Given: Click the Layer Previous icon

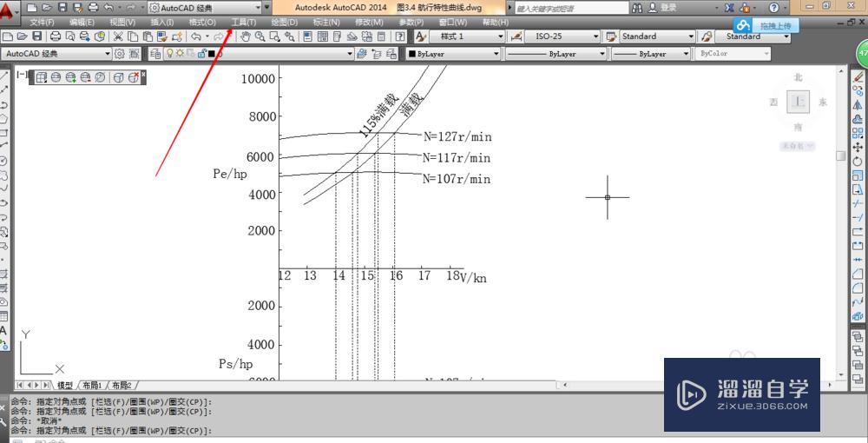Looking at the screenshot, I should (x=377, y=54).
